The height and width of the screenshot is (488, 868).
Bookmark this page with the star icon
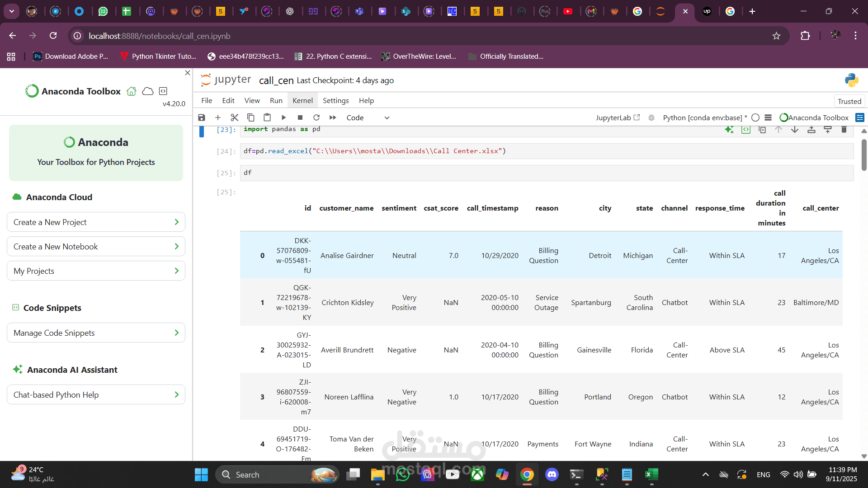(x=776, y=36)
